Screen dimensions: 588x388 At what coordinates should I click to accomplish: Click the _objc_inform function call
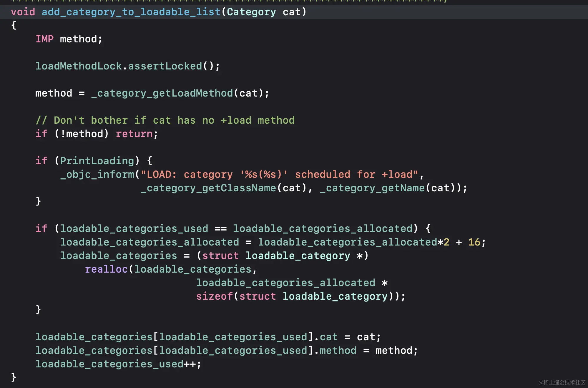coord(97,175)
